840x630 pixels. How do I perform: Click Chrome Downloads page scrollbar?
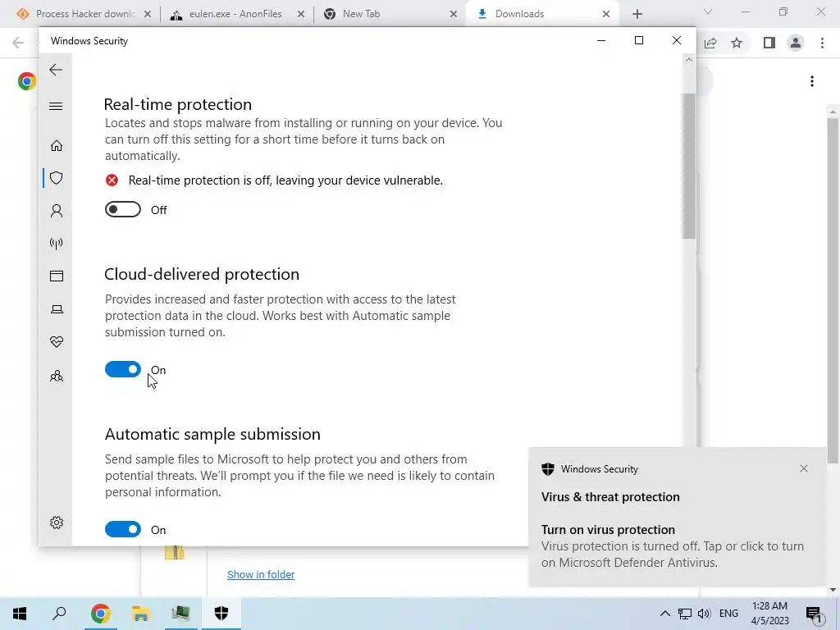[x=833, y=290]
